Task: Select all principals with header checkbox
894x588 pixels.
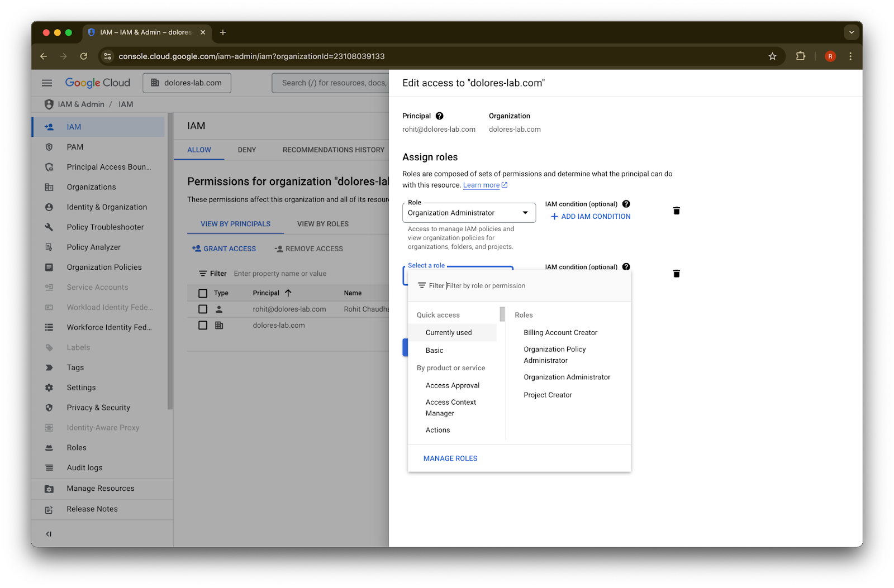Action: click(x=203, y=293)
